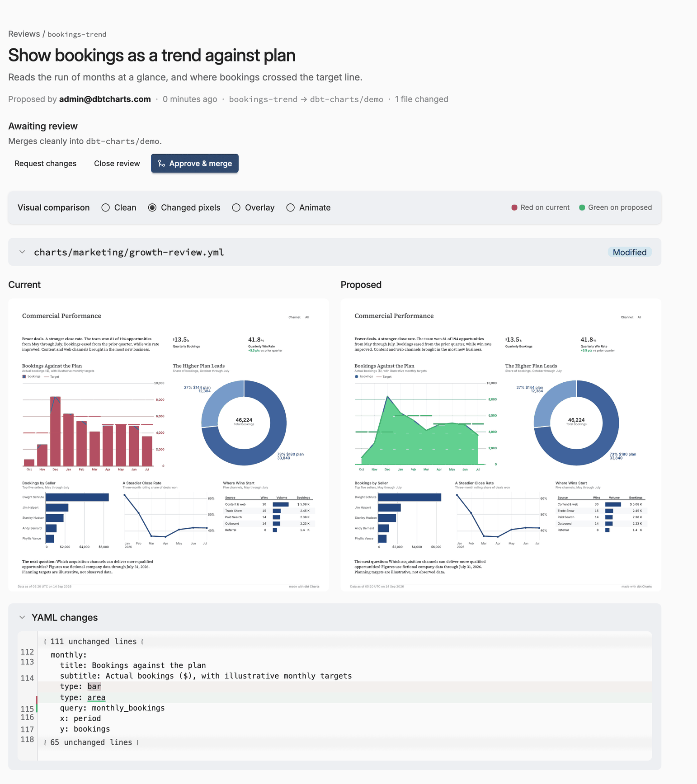Click the Close review button
This screenshot has width=697, height=784.
pos(117,164)
